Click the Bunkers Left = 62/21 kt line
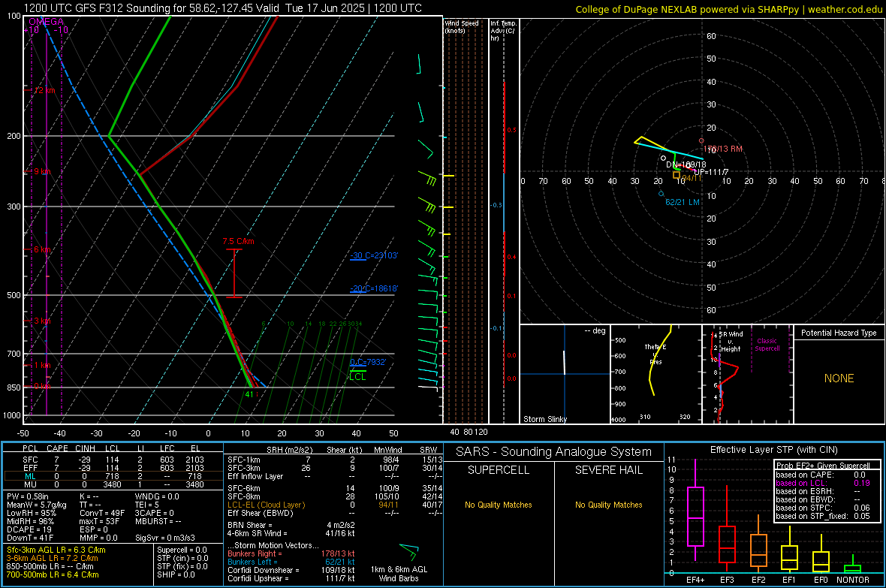This screenshot has height=588, width=886. pos(291,562)
